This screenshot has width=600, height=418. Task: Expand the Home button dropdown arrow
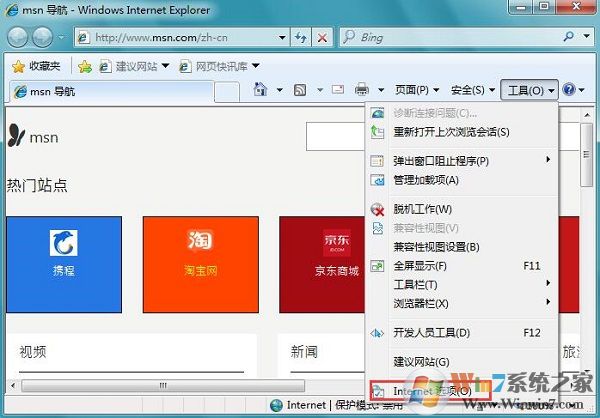(x=279, y=90)
